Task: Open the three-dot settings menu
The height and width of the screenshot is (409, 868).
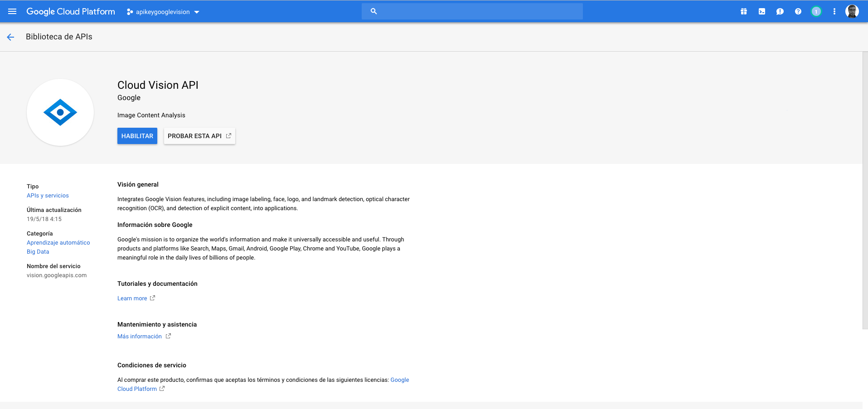Action: pyautogui.click(x=834, y=11)
